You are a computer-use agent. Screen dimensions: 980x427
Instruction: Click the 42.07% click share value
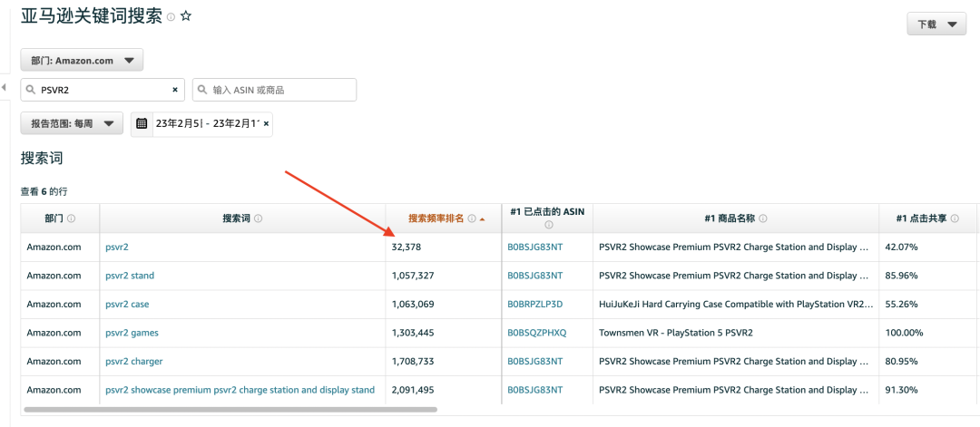point(901,247)
